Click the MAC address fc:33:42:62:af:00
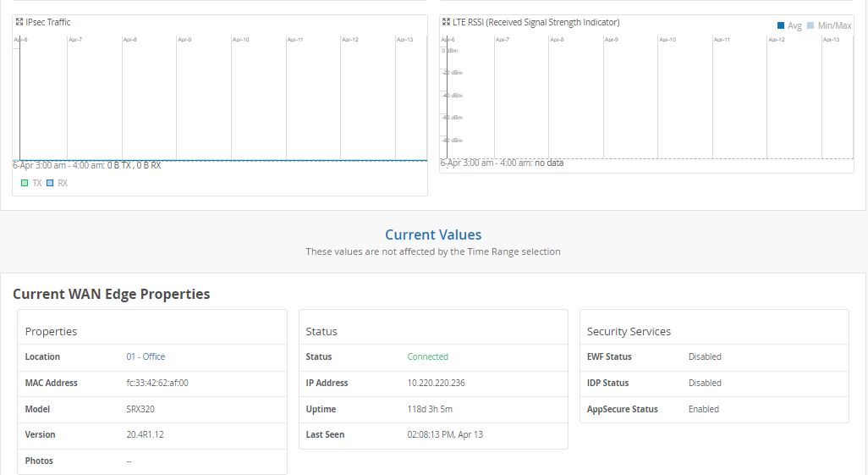This screenshot has width=868, height=475. (157, 384)
